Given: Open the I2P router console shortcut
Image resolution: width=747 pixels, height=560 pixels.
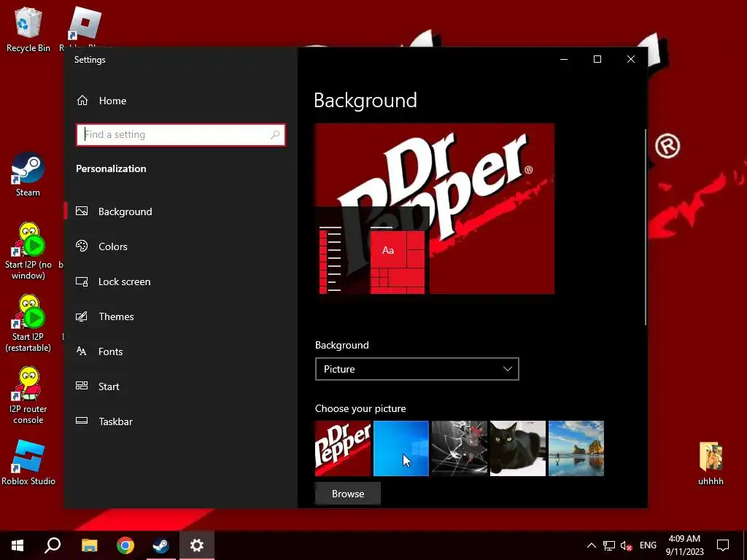Looking at the screenshot, I should tap(28, 395).
